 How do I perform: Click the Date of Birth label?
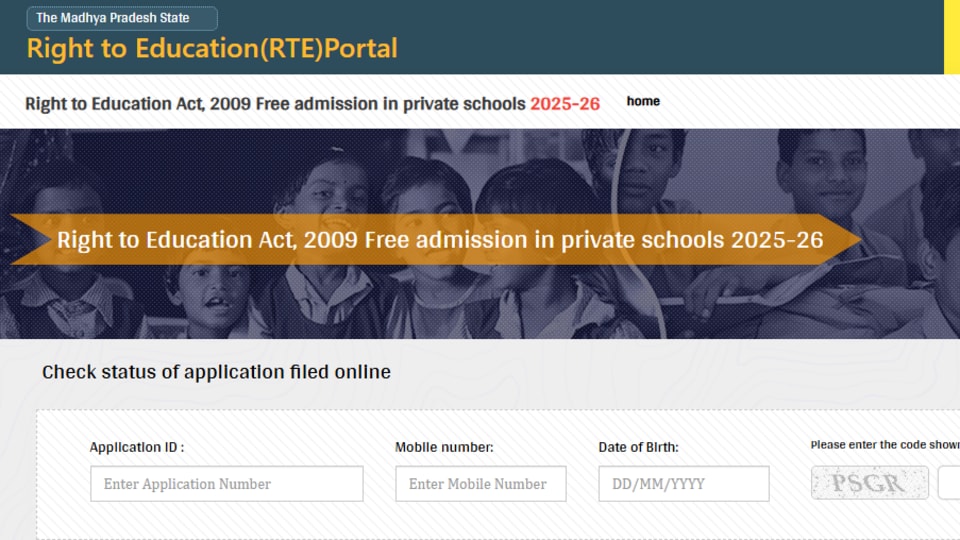click(638, 447)
